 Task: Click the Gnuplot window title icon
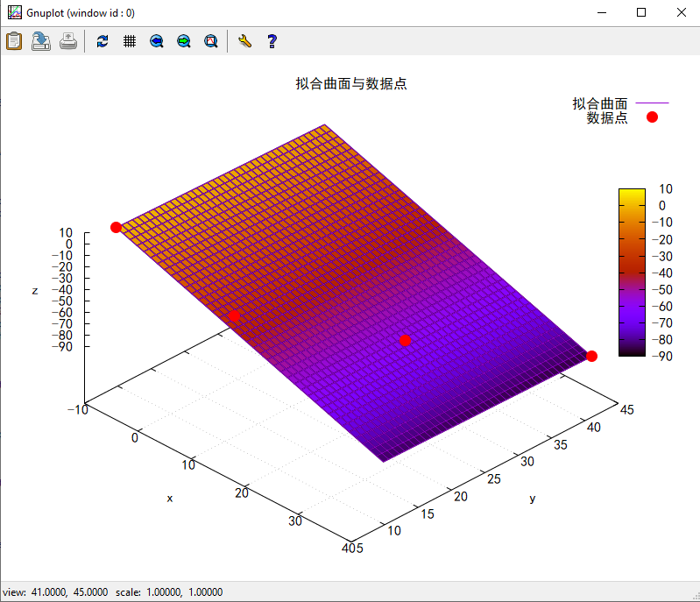14,12
